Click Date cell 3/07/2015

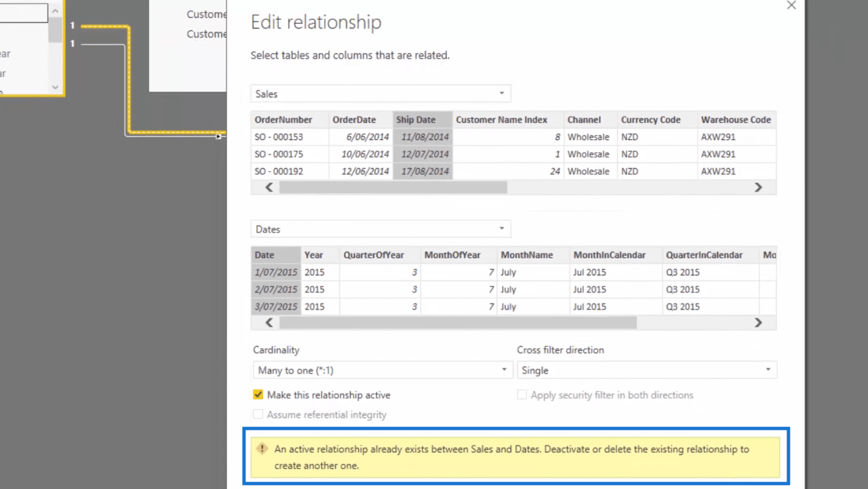point(276,307)
